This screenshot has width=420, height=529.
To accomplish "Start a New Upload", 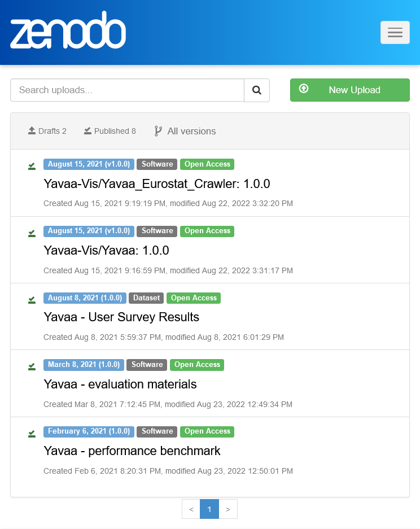I will point(349,90).
